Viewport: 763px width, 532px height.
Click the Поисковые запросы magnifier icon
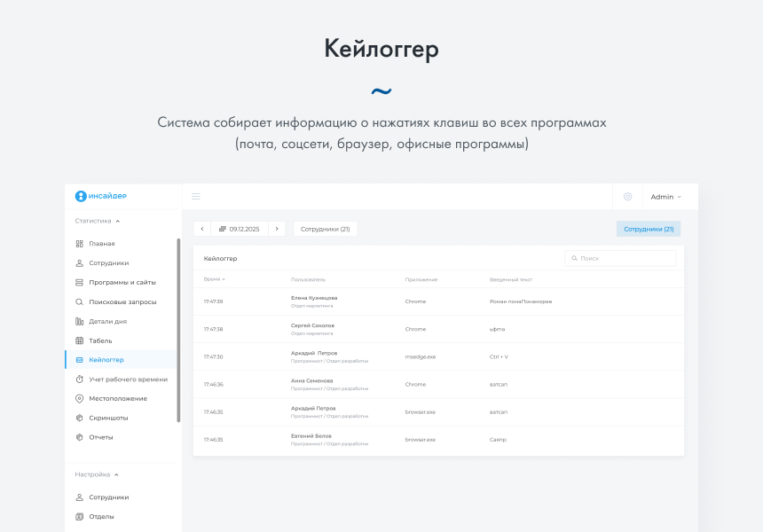[79, 302]
